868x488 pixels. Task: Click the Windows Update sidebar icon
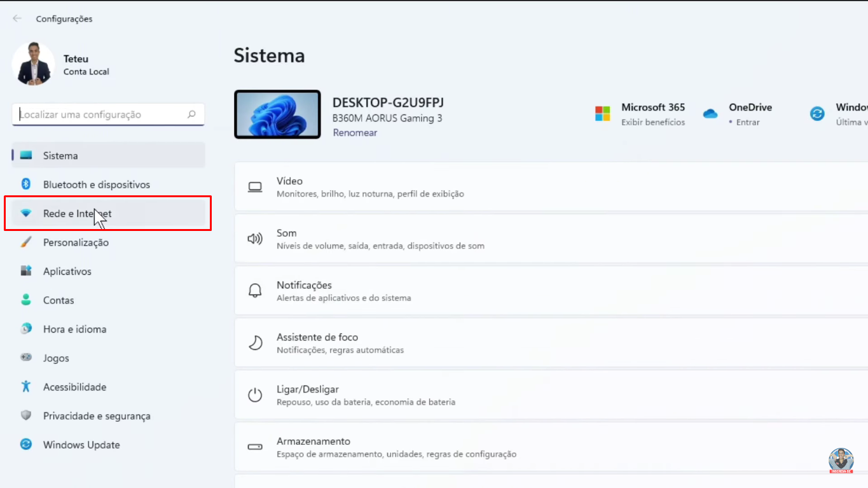[26, 445]
